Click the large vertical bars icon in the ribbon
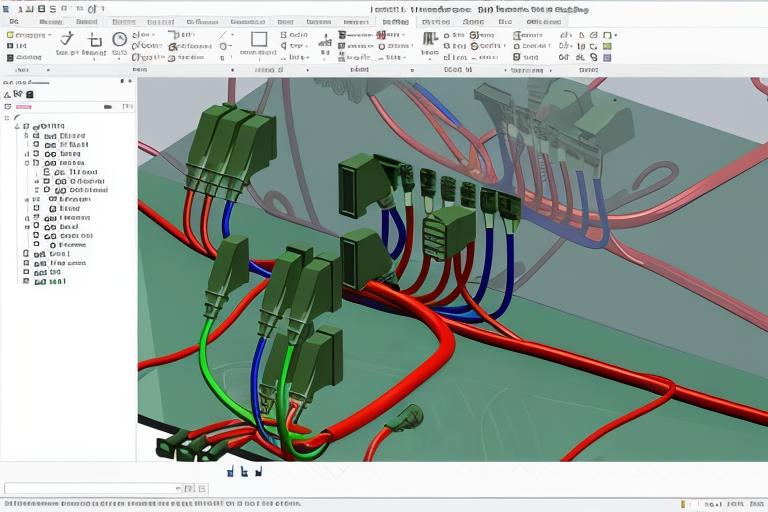Viewport: 768px width, 512px height. coord(430,39)
